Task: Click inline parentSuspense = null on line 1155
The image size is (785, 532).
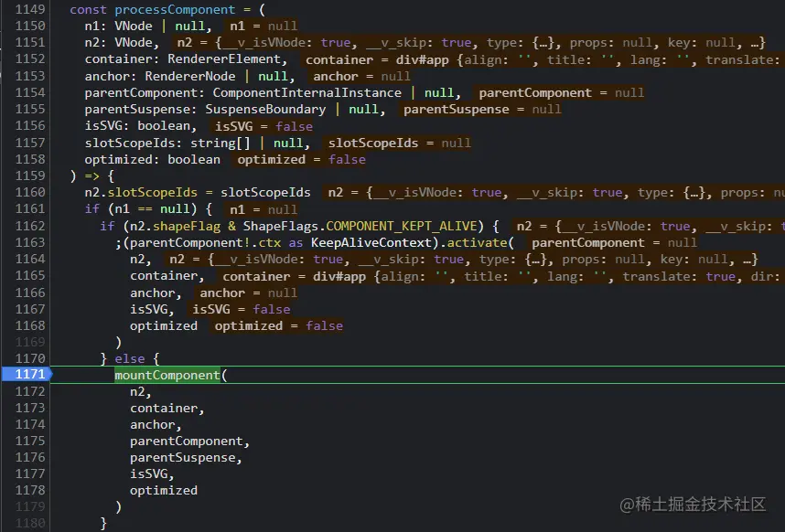Action: 482,109
